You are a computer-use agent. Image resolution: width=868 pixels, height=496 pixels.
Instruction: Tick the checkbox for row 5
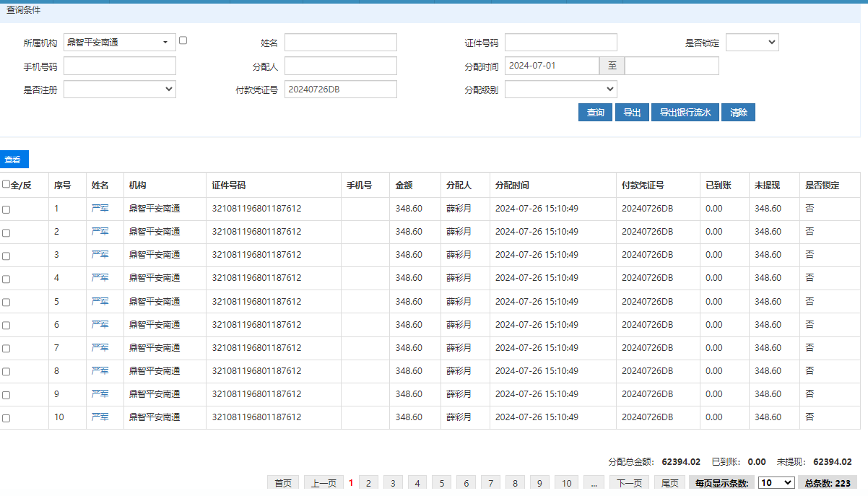6,303
